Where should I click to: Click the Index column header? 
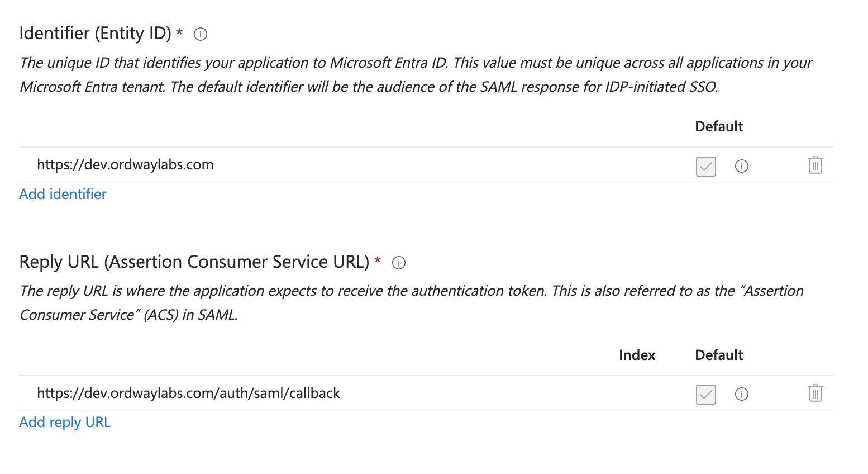[637, 355]
